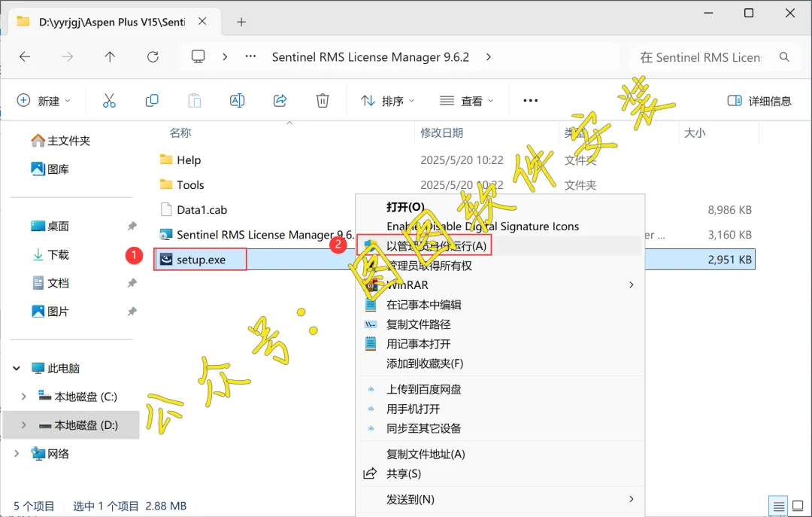
Task: Open 主文件夹 in sidebar
Action: pos(61,141)
